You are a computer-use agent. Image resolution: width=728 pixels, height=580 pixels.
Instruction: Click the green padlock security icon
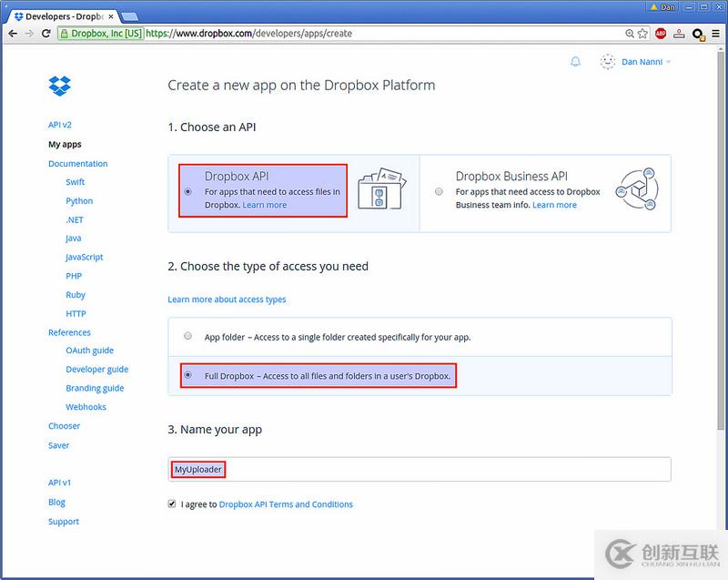[x=64, y=34]
